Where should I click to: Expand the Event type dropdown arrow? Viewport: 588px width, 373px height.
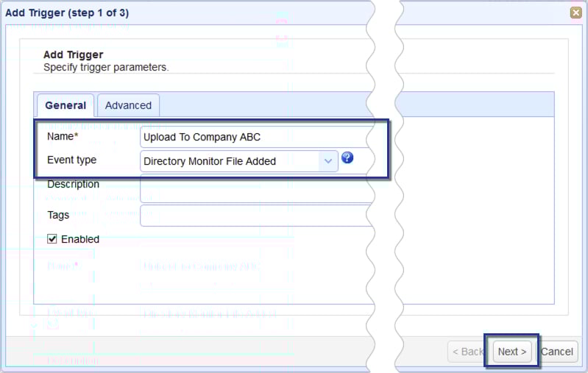328,161
